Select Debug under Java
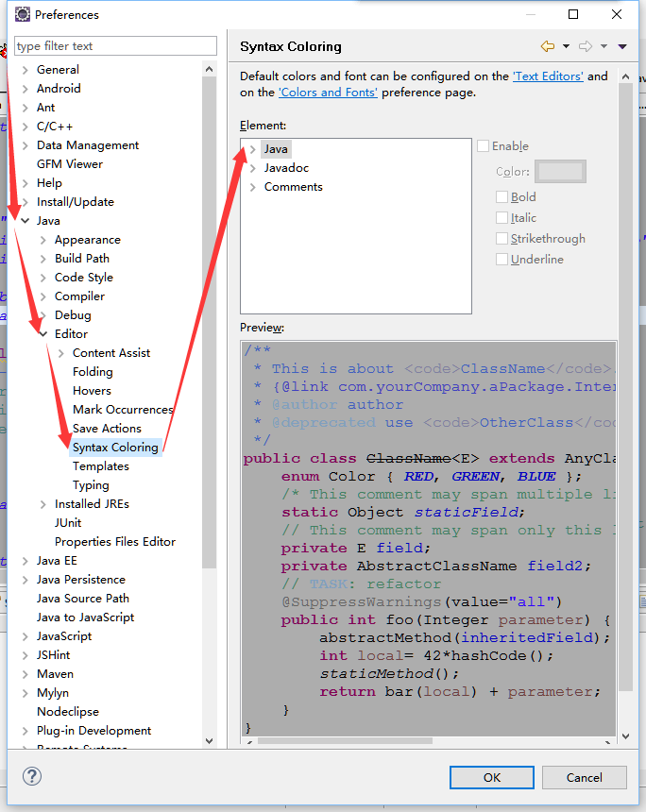The width and height of the screenshot is (646, 812). pyautogui.click(x=73, y=315)
